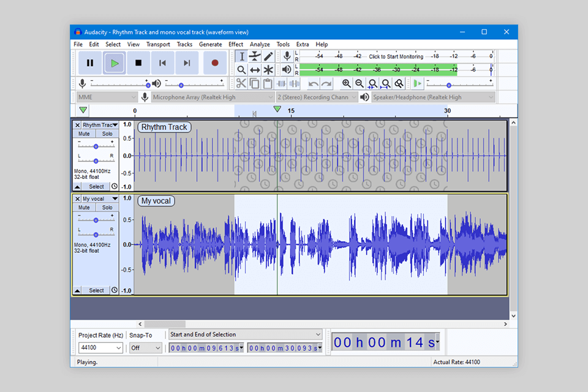Viewport: 588px width, 392px height.
Task: Open the My vocal track dropdown menu
Action: pos(100,199)
